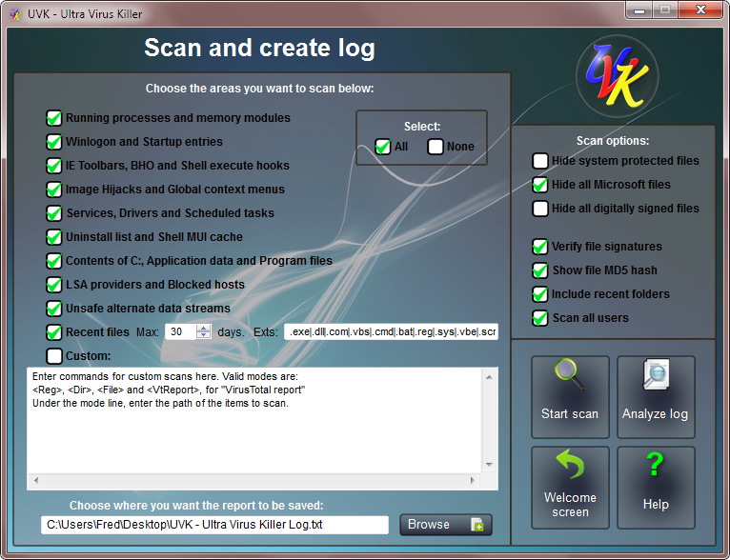Close the Ultra Virus Killer window
Screen dimensions: 730x560
click(700, 10)
